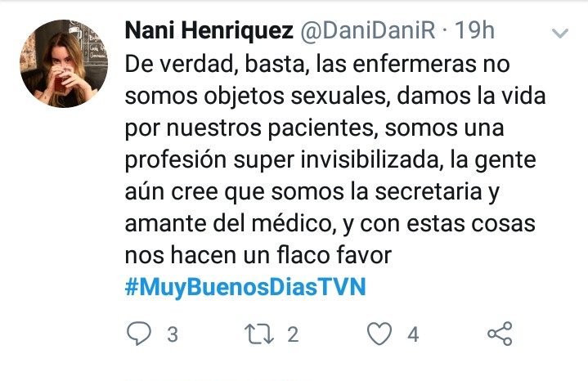Open the Nani Henriquez display name
The width and height of the screenshot is (588, 381).
[x=209, y=30]
